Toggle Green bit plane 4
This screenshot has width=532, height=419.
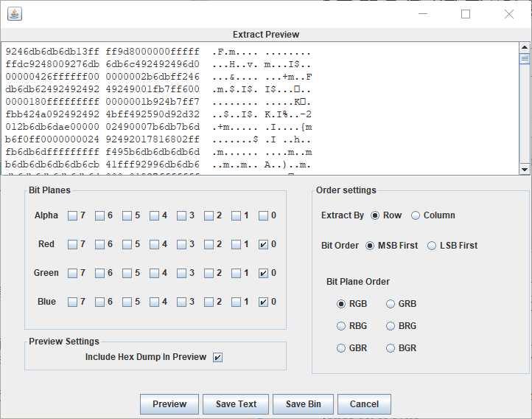coord(154,274)
